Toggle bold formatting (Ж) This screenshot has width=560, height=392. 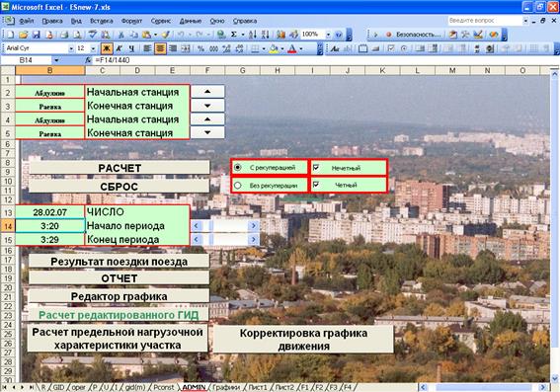point(107,48)
